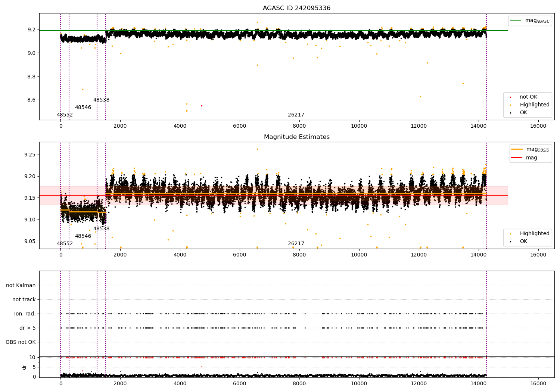
Task: Click the 8.8 y-axis tick label
Action: coord(31,77)
